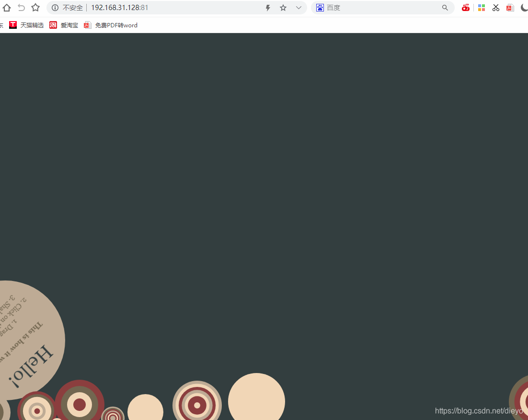Open the 爱淘宝 bookmark
Screen dimensions: 528x420
click(64, 25)
